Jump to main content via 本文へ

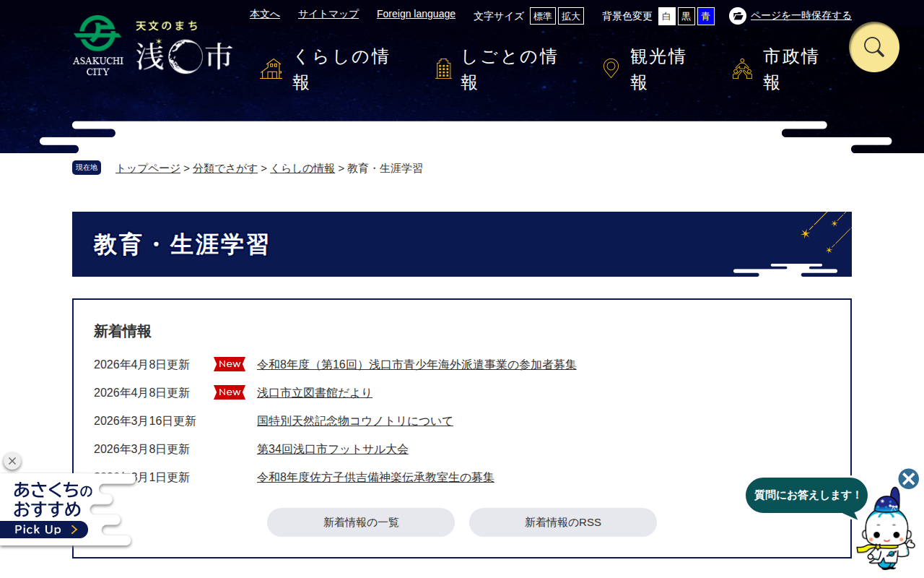coord(265,14)
